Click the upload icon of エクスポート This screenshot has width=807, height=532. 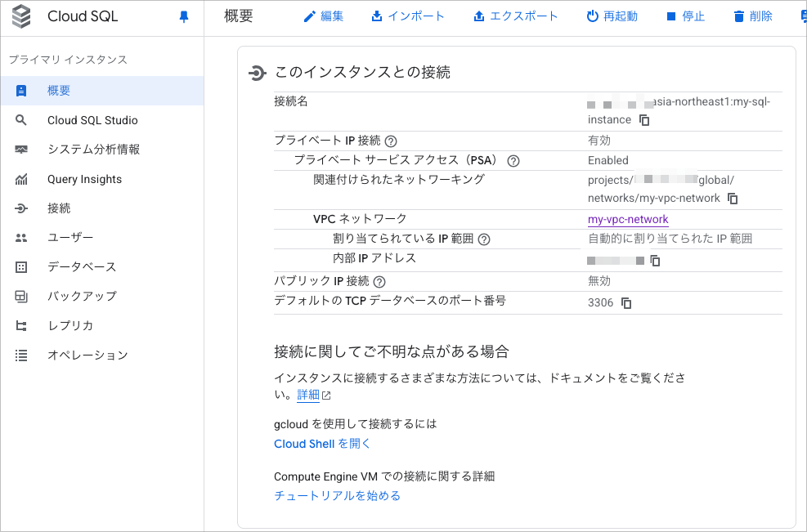(x=478, y=16)
